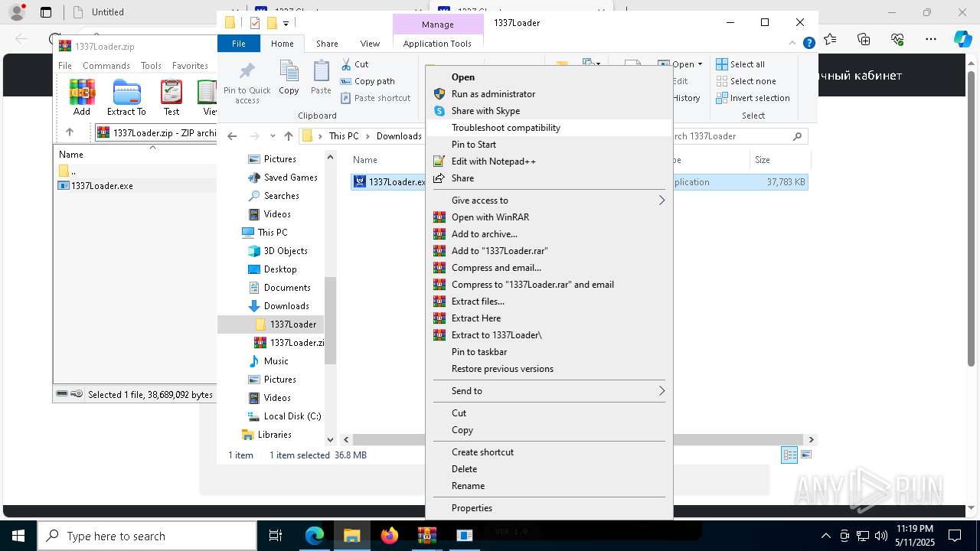Open the Windows Start menu
980x551 pixels.
(18, 536)
